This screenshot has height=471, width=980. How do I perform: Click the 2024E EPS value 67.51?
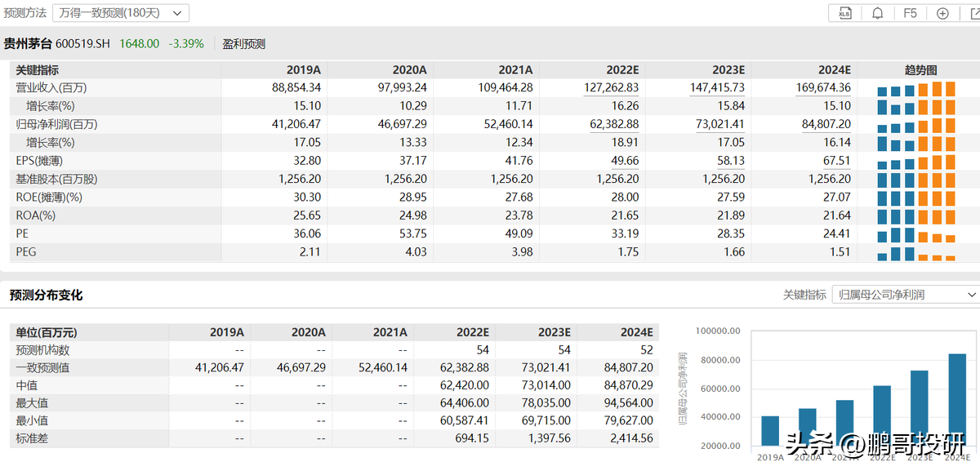[837, 161]
